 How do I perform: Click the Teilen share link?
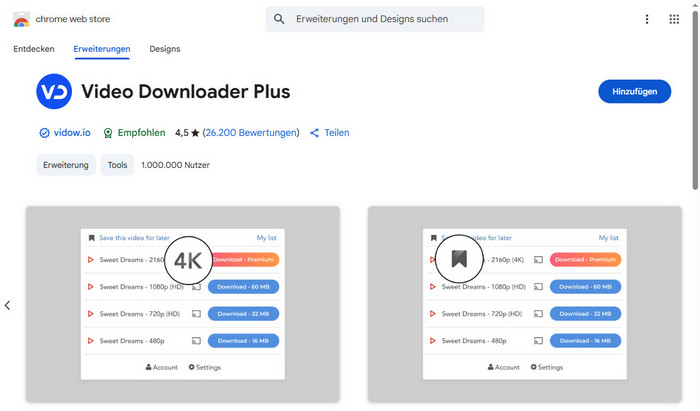(x=337, y=133)
